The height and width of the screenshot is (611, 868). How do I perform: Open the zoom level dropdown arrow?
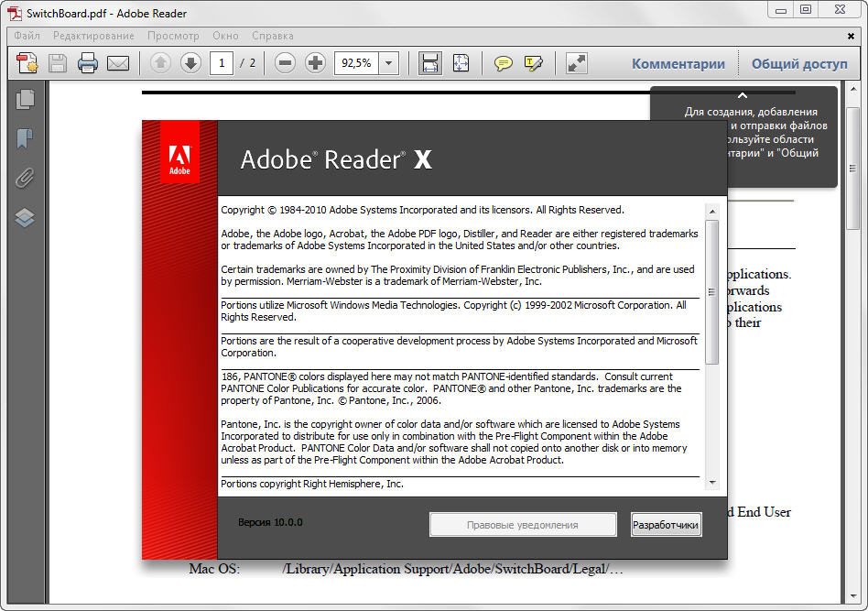[x=388, y=63]
